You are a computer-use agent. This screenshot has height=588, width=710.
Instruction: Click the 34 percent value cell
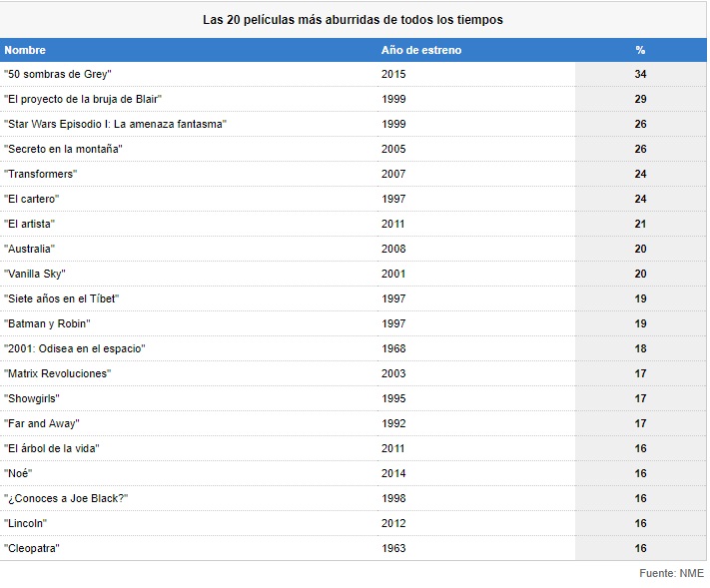[x=640, y=74]
